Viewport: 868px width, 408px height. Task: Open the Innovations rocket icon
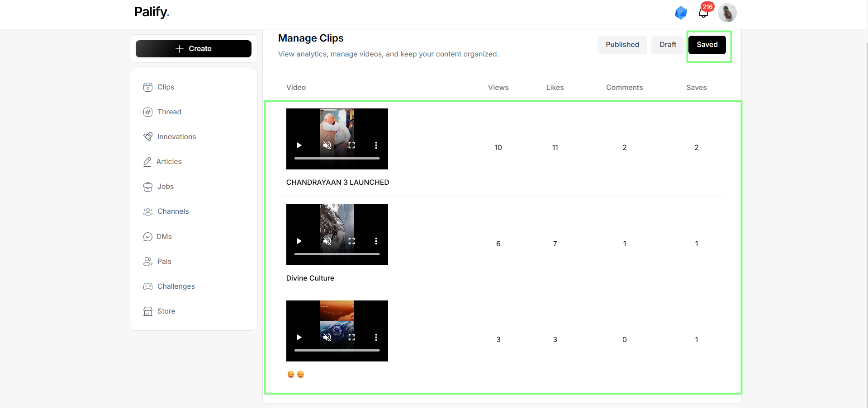(148, 137)
